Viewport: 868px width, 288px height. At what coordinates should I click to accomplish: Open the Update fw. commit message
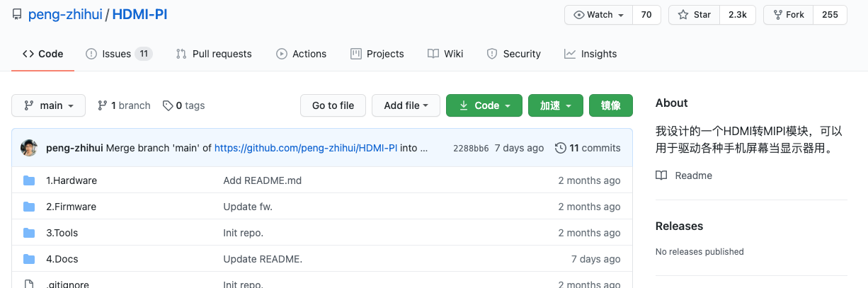point(248,207)
